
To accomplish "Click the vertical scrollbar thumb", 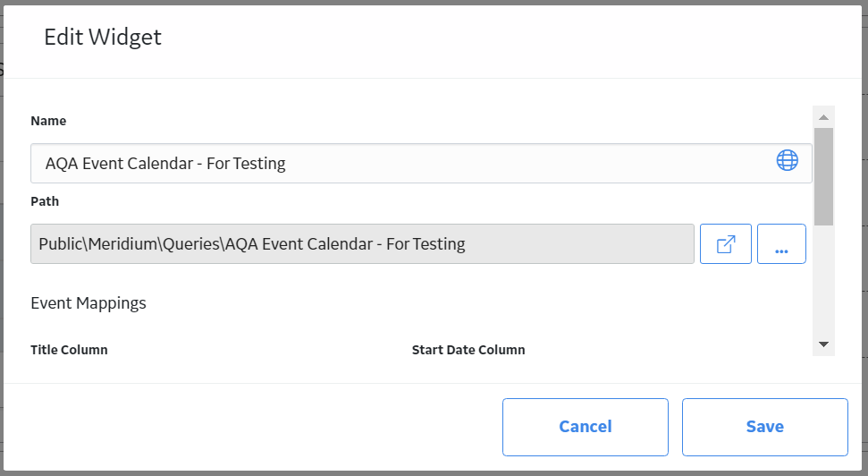I will coord(823,177).
